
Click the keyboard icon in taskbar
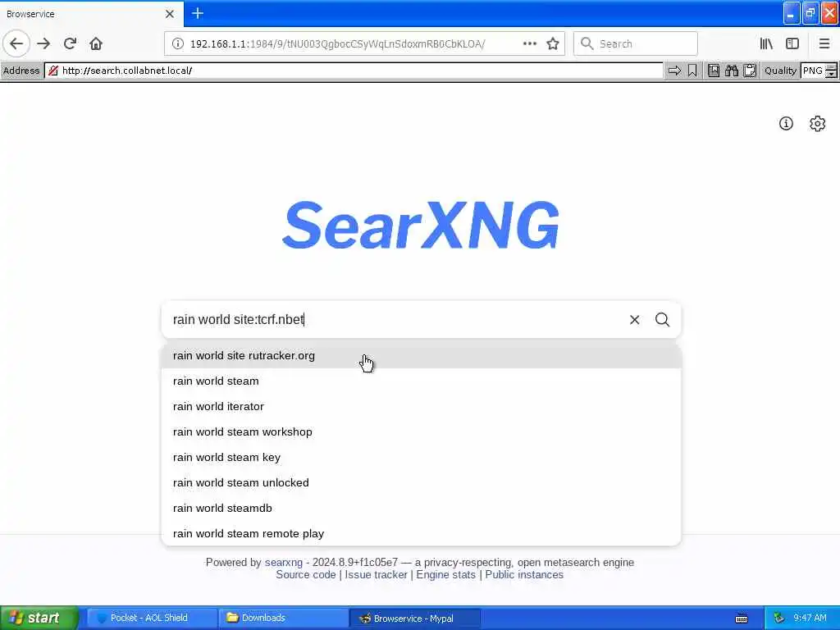coord(742,619)
